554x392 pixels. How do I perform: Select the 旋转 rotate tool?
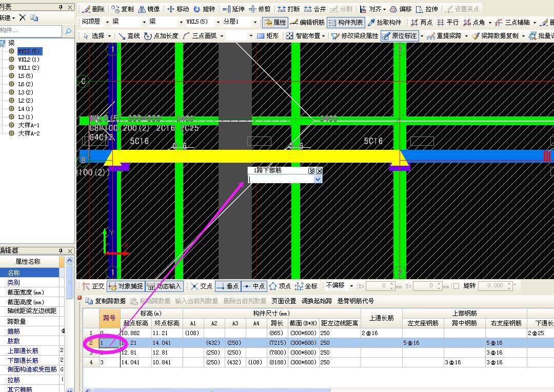click(204, 9)
